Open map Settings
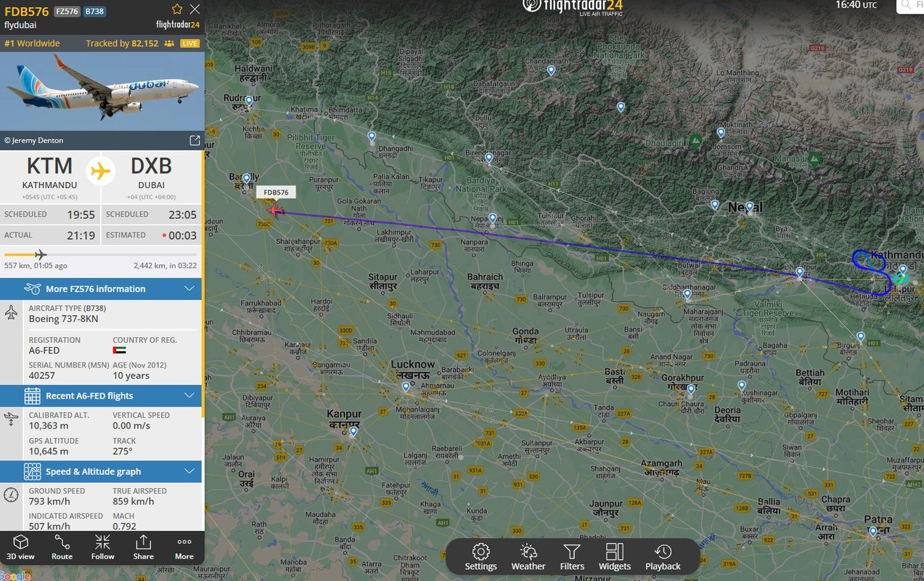Image resolution: width=924 pixels, height=581 pixels. (481, 557)
